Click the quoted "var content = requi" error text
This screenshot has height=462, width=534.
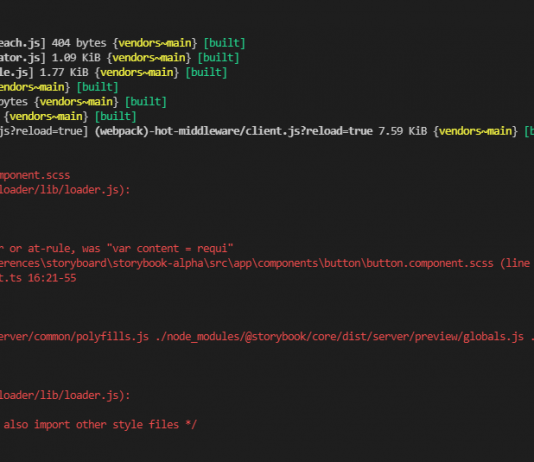[x=170, y=249]
